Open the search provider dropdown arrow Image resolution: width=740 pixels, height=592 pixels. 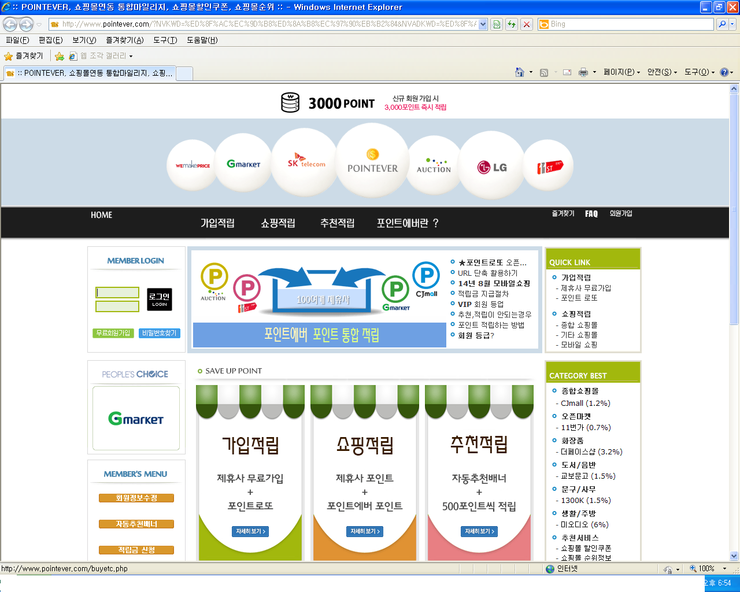pyautogui.click(x=732, y=24)
